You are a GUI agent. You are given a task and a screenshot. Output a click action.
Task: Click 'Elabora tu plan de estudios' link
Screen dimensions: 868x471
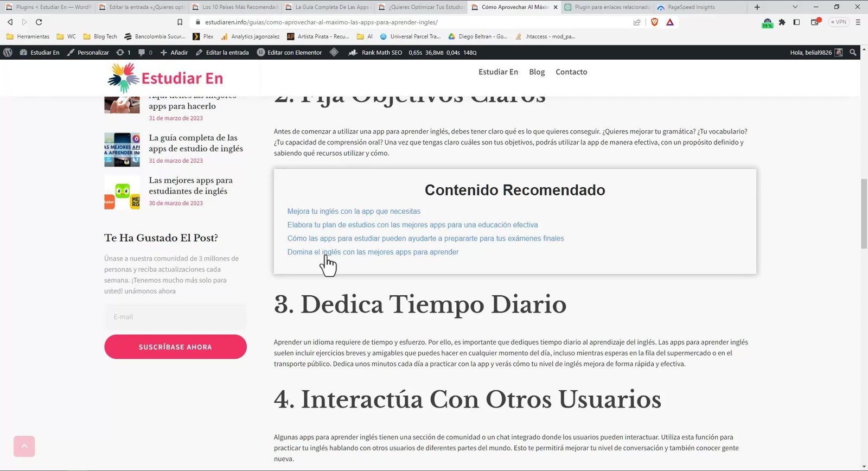pos(412,225)
